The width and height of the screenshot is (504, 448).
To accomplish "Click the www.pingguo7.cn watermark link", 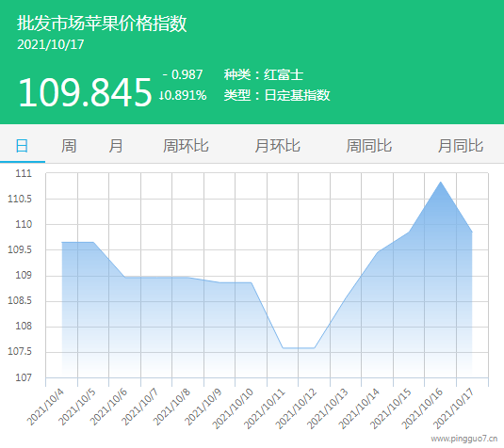I will (x=463, y=439).
